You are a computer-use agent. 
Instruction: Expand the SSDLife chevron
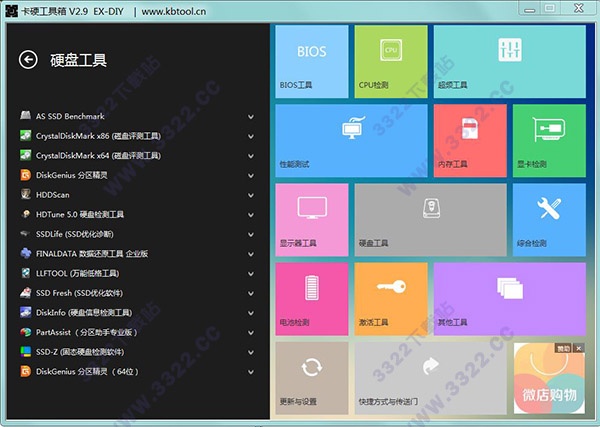coord(251,235)
